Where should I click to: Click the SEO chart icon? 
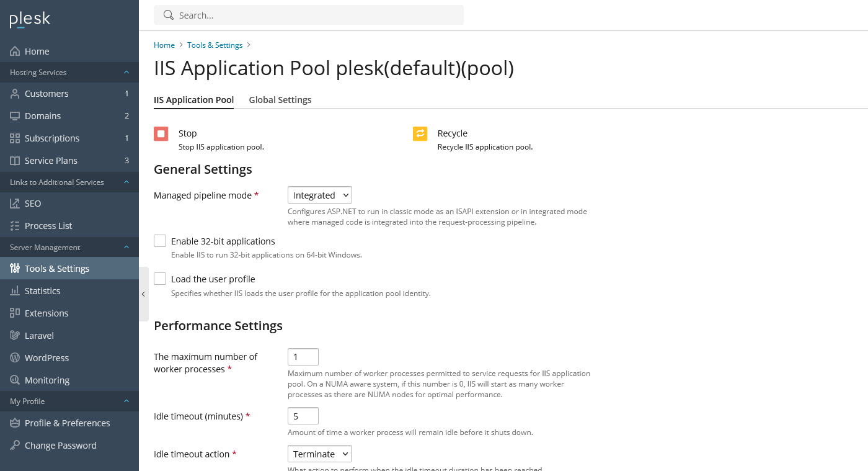(15, 204)
